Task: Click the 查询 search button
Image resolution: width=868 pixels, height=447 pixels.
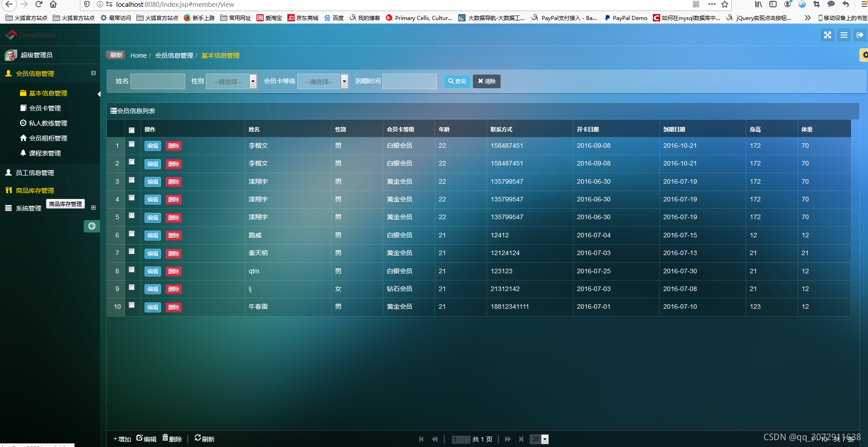Action: [457, 81]
